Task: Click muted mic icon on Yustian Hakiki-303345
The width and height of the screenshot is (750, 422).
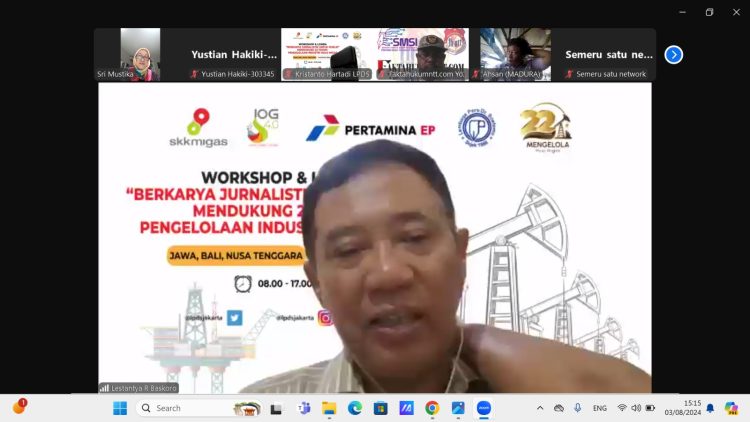Action: 194,74
